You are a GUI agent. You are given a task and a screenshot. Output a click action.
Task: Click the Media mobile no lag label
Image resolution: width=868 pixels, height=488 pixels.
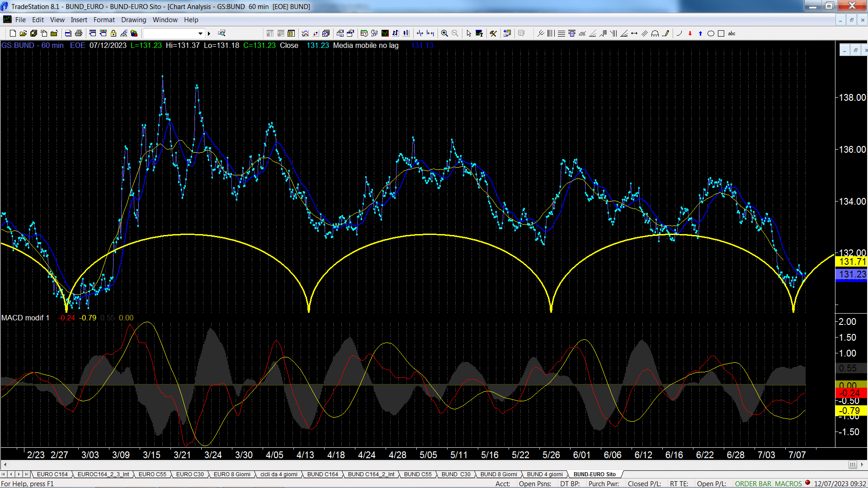pyautogui.click(x=366, y=45)
